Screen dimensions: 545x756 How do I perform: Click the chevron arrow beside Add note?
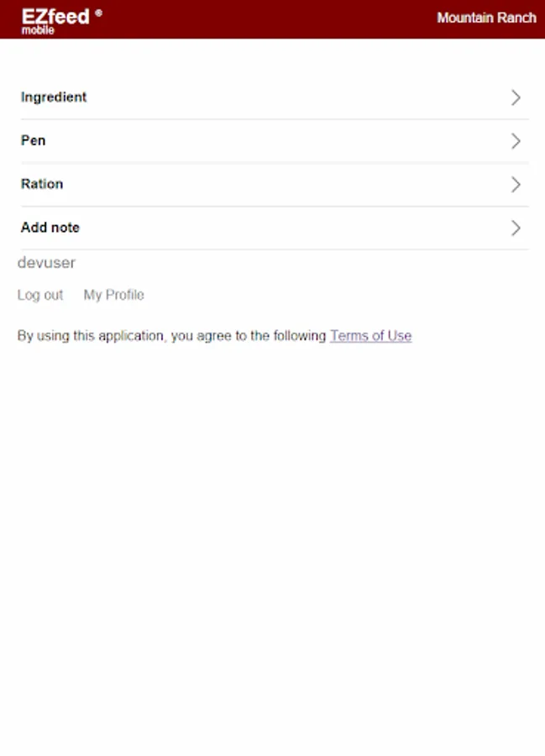(x=516, y=228)
